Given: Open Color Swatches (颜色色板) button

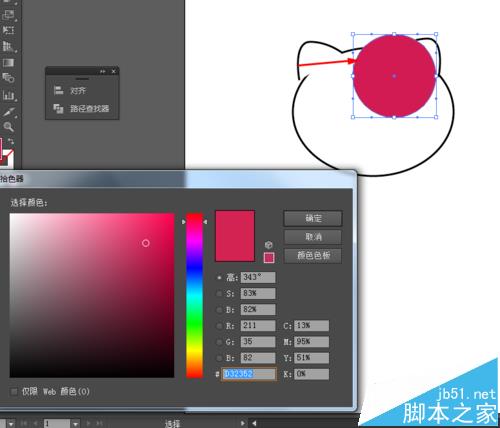Looking at the screenshot, I should coord(313,256).
